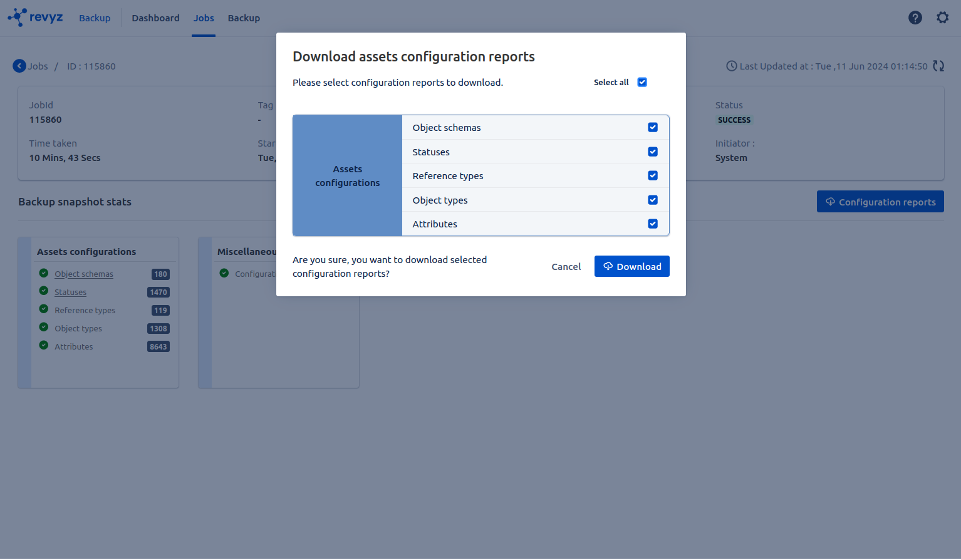This screenshot has width=961, height=560.
Task: Toggle the Object types checkbox
Action: pyautogui.click(x=652, y=200)
